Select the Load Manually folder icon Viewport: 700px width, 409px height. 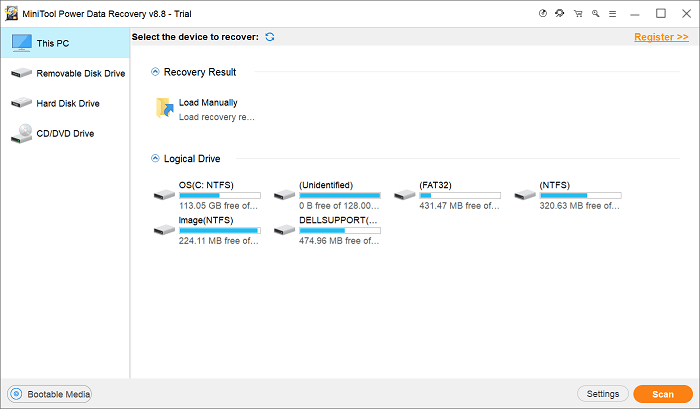(165, 109)
